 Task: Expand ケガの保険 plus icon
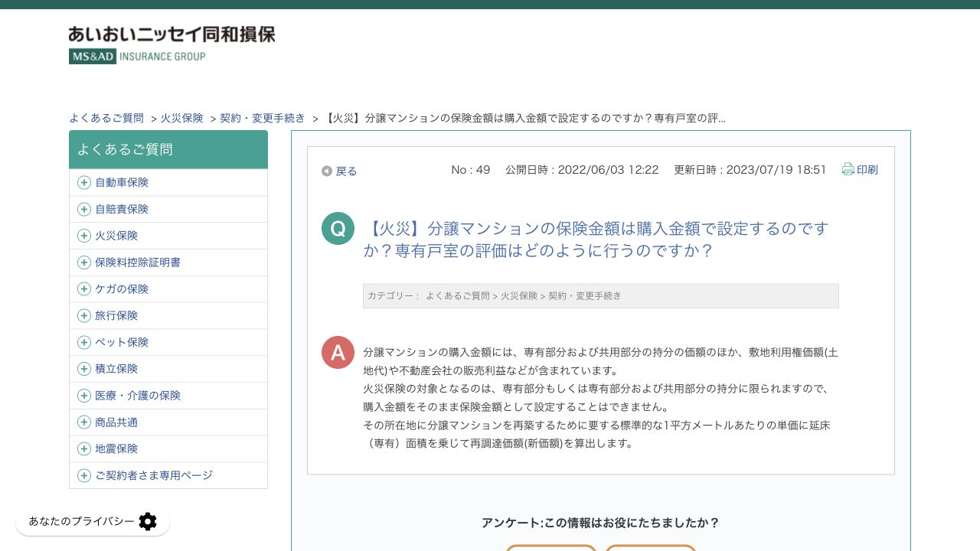[84, 289]
